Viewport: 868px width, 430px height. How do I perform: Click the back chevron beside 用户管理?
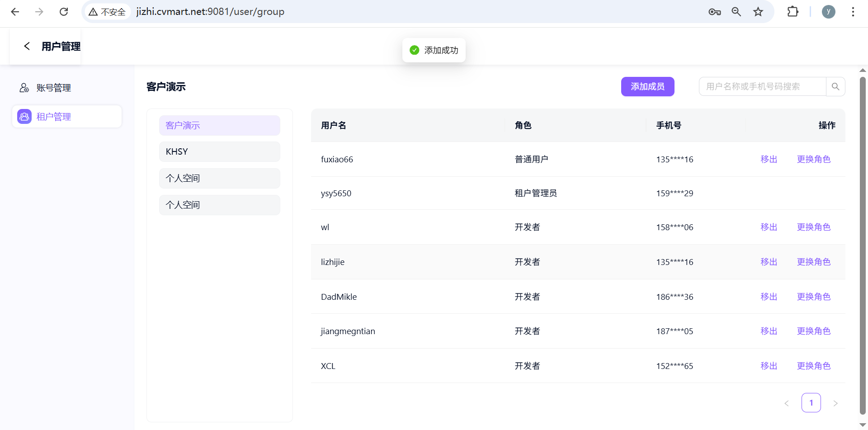click(27, 46)
